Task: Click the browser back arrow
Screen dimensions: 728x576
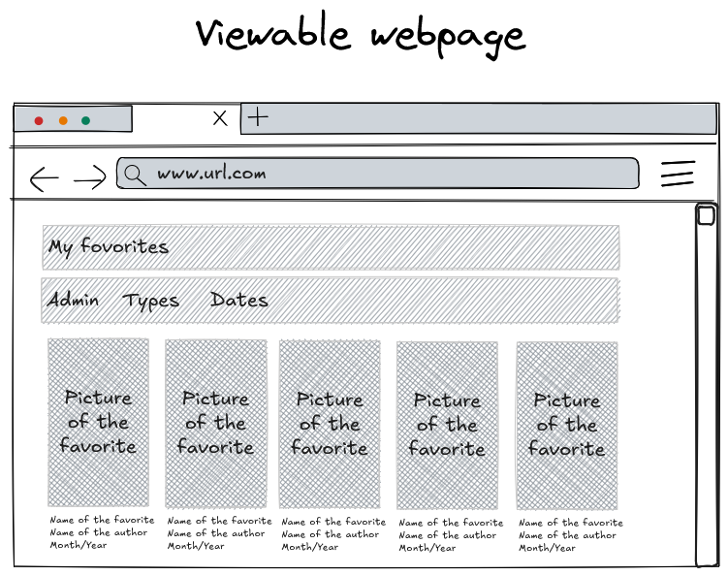Action: 44,178
